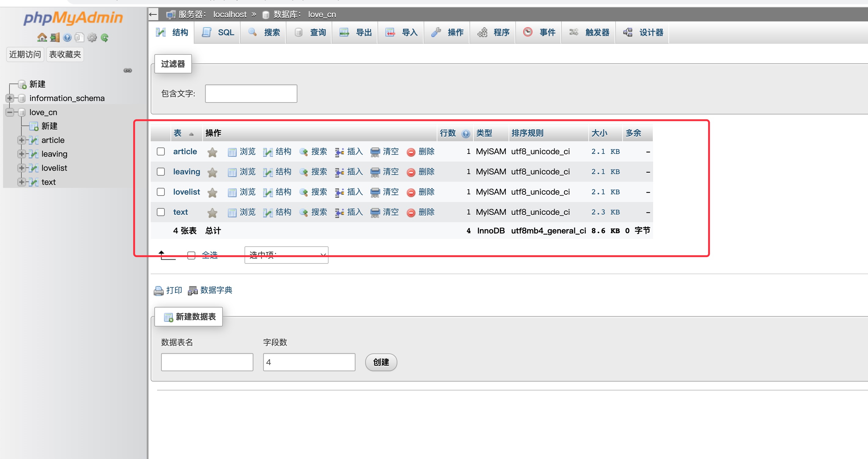Image resolution: width=868 pixels, height=459 pixels.
Task: Toggle the 全选 select-all checkbox
Action: pyautogui.click(x=191, y=255)
